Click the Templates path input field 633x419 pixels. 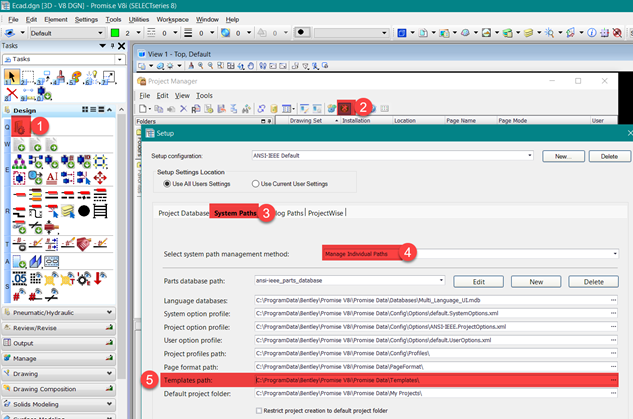430,382
